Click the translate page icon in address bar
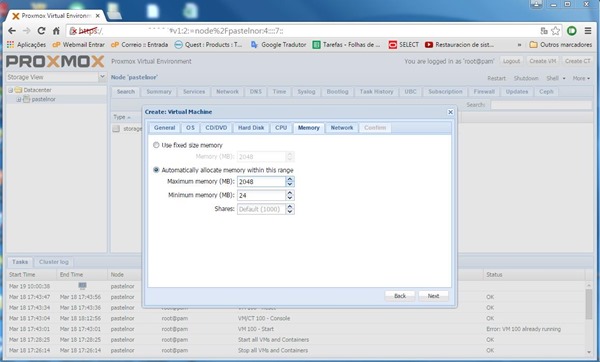 (544, 31)
